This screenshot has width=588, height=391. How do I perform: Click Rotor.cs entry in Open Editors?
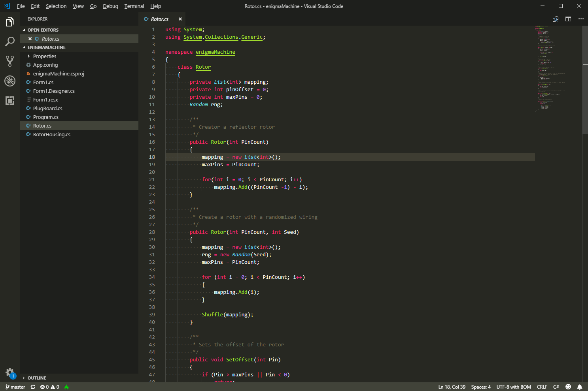[x=79, y=39]
